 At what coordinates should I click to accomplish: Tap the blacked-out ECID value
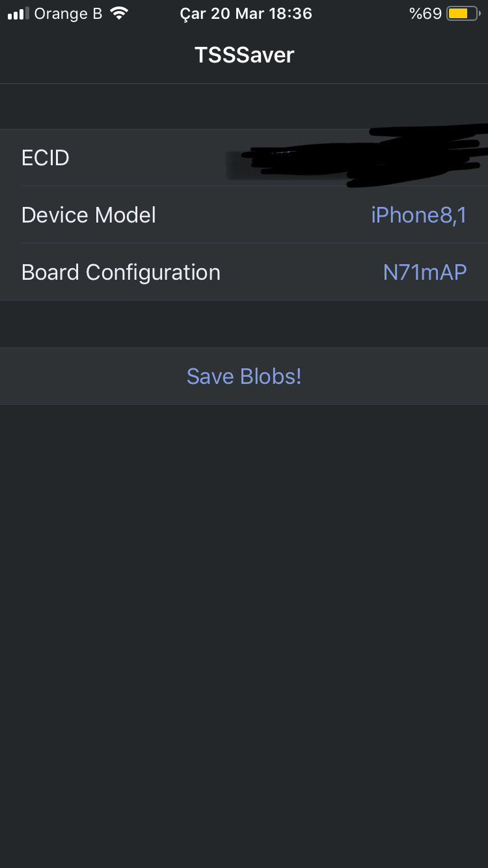358,156
